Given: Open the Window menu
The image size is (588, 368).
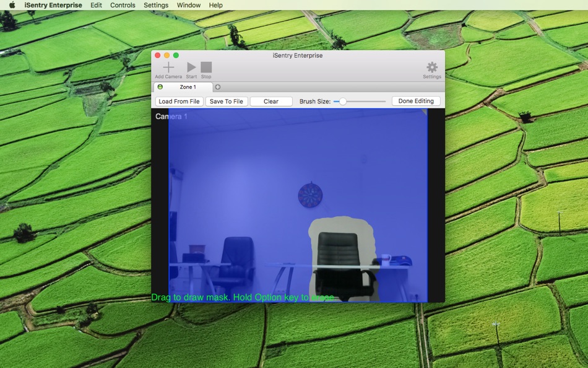Looking at the screenshot, I should click(x=189, y=5).
